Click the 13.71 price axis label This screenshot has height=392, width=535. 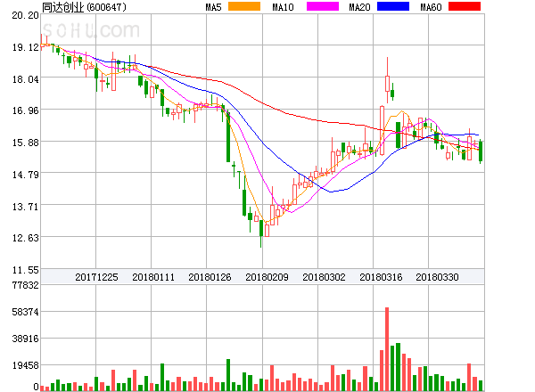(x=25, y=207)
